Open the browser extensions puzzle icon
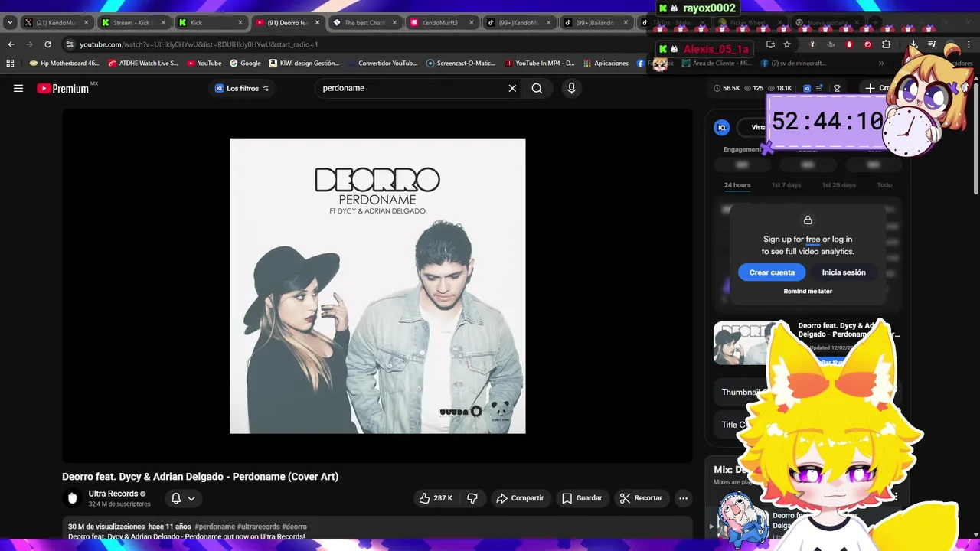 tap(887, 44)
